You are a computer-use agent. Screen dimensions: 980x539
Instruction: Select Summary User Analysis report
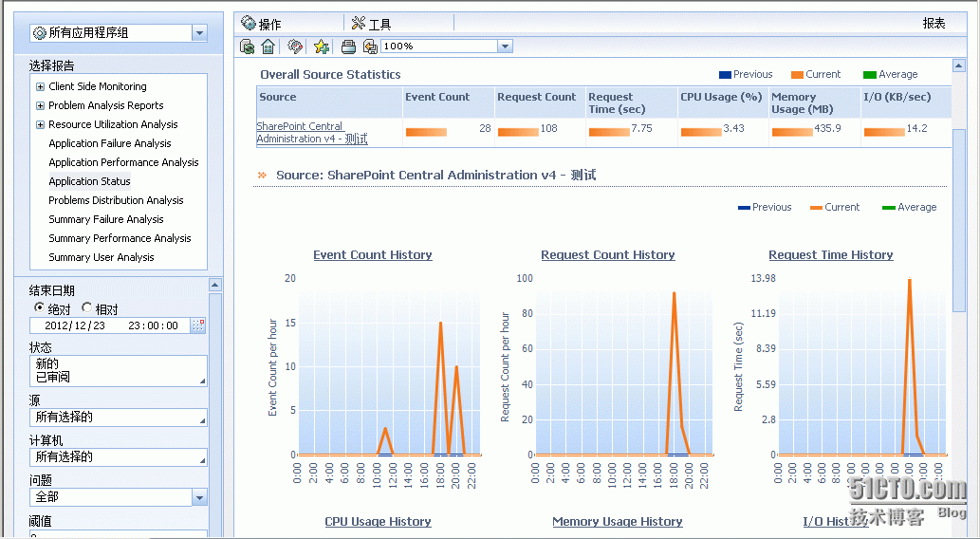[x=101, y=257]
